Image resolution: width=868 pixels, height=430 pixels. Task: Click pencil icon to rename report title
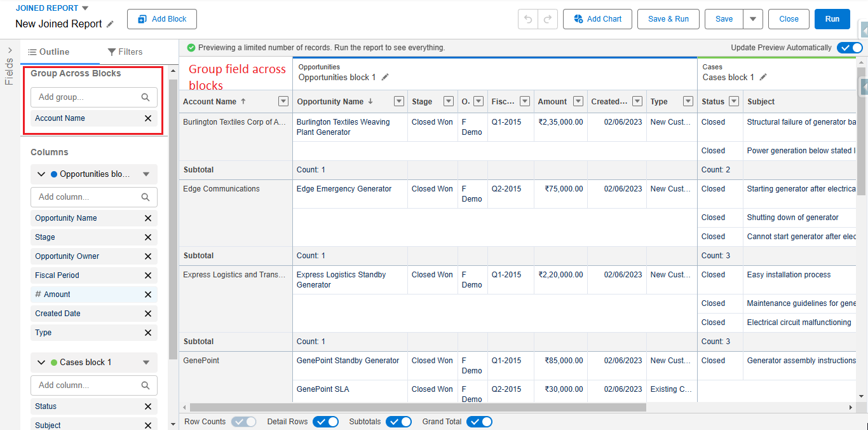tap(111, 24)
